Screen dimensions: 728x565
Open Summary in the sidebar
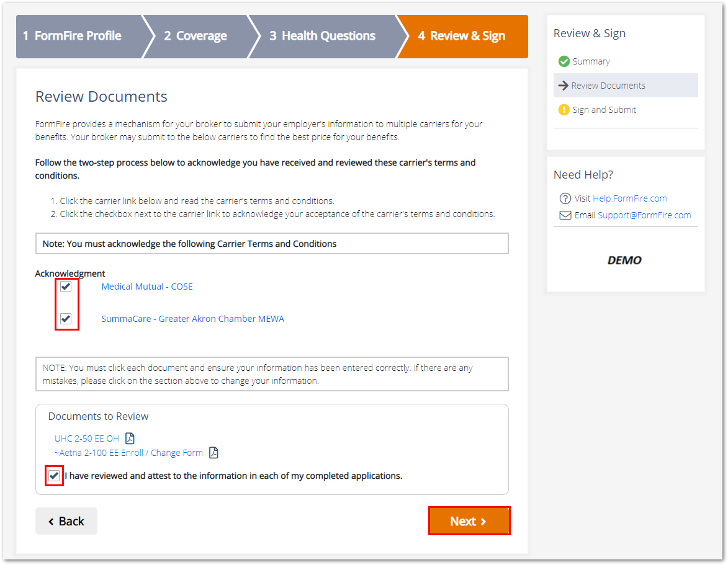pos(591,61)
